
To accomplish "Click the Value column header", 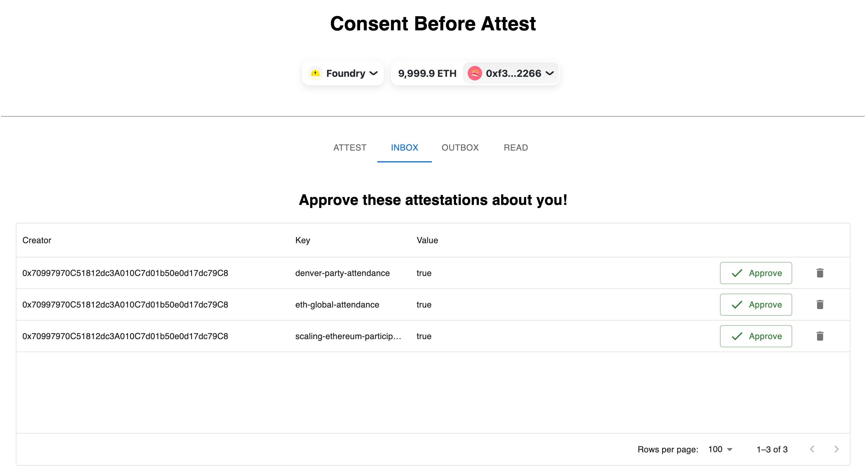I will tap(427, 240).
